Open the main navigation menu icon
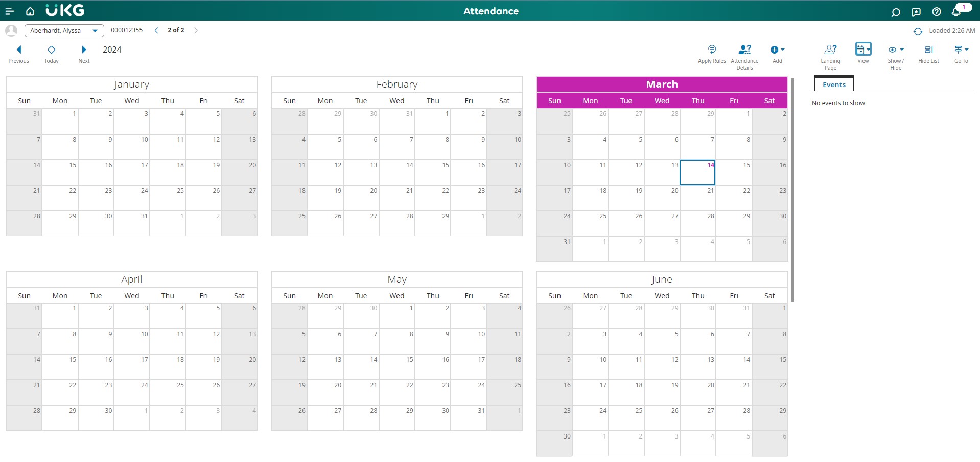The height and width of the screenshot is (462, 980). coord(9,11)
